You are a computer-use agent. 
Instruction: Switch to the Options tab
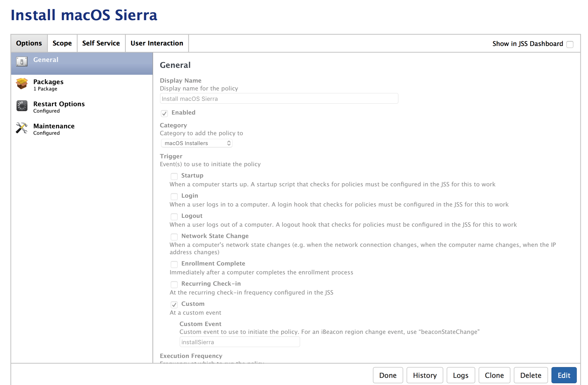[29, 43]
